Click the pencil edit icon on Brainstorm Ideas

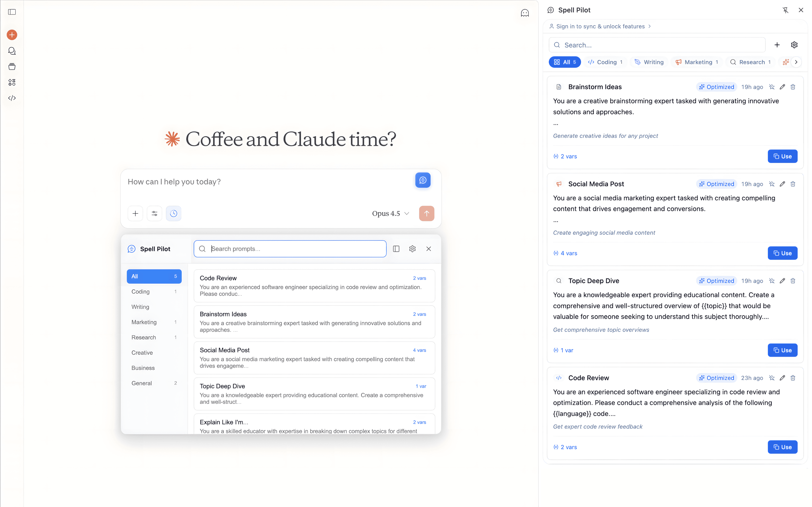782,87
